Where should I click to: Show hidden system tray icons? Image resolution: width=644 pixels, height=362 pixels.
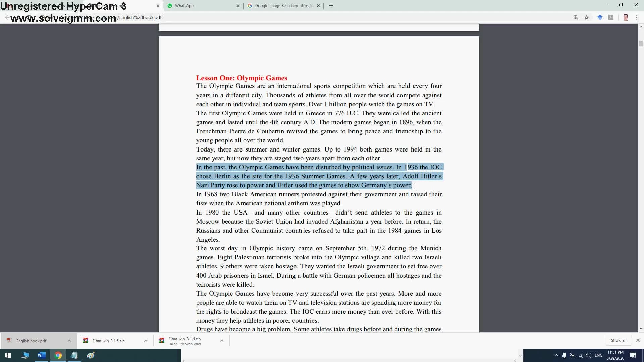(x=556, y=355)
